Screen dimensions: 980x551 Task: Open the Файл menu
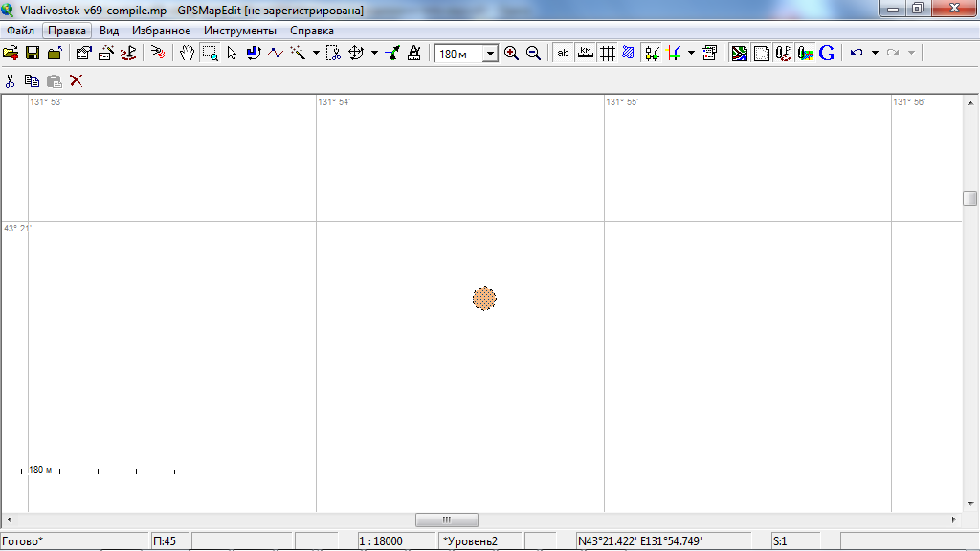20,31
